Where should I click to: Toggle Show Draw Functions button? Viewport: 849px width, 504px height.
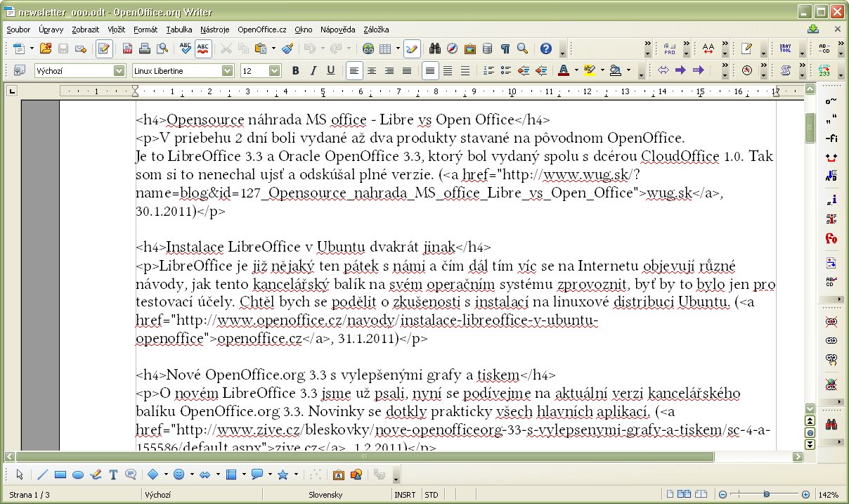pyautogui.click(x=412, y=49)
